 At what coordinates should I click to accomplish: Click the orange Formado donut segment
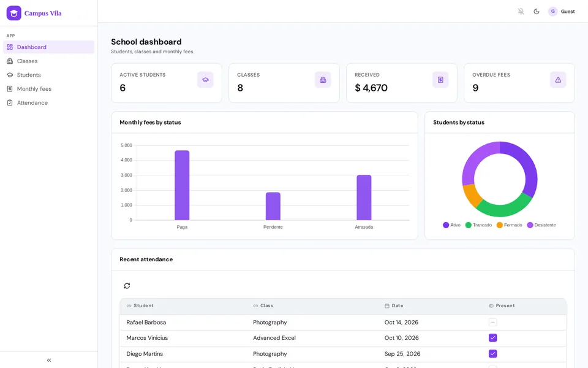pyautogui.click(x=472, y=195)
